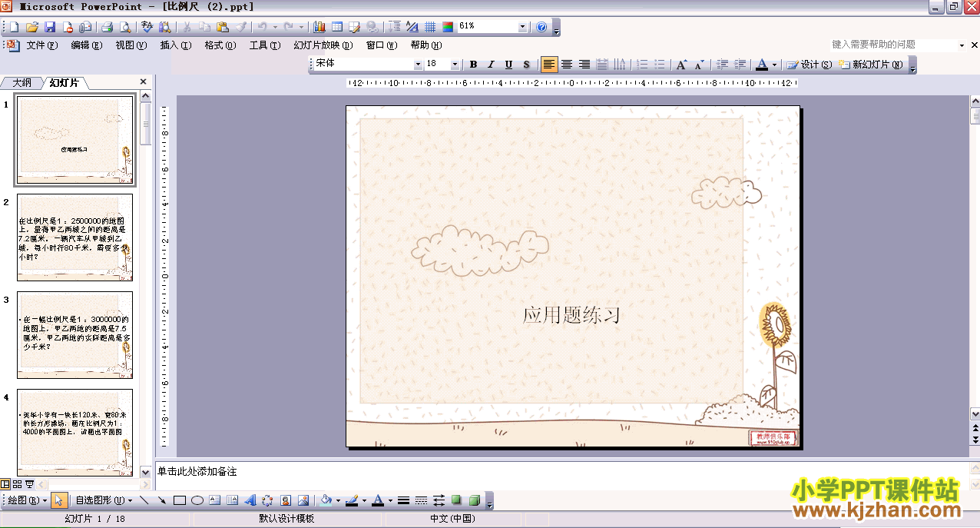Start slide show from current slide
980x528 pixels.
click(x=29, y=484)
